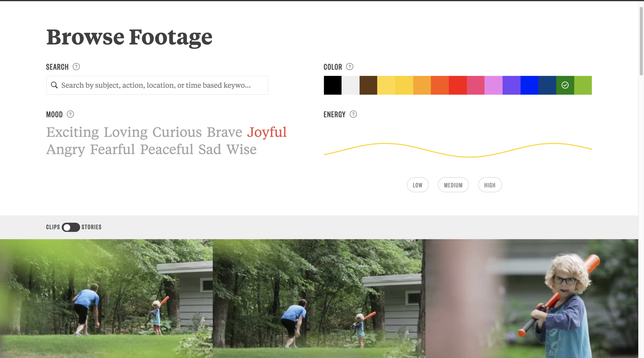This screenshot has width=644, height=358.
Task: Deselect the checked dark green swatch
Action: 565,85
